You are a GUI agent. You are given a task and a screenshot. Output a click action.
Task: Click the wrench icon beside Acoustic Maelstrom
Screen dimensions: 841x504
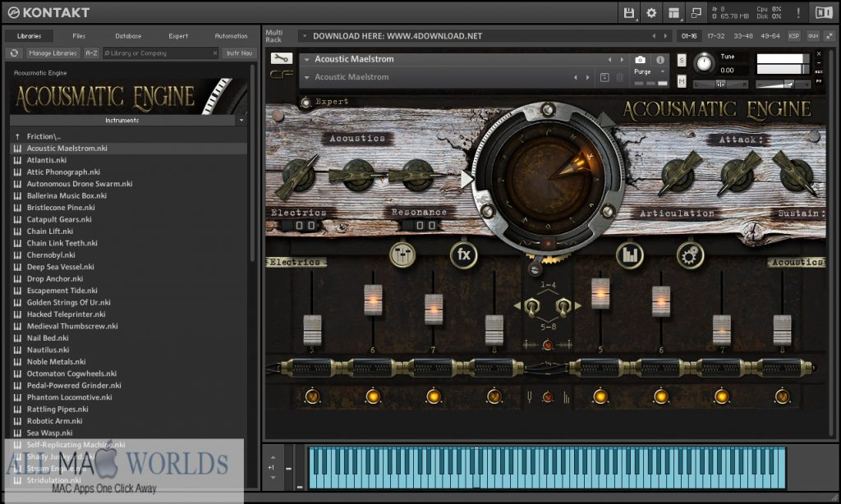(281, 59)
